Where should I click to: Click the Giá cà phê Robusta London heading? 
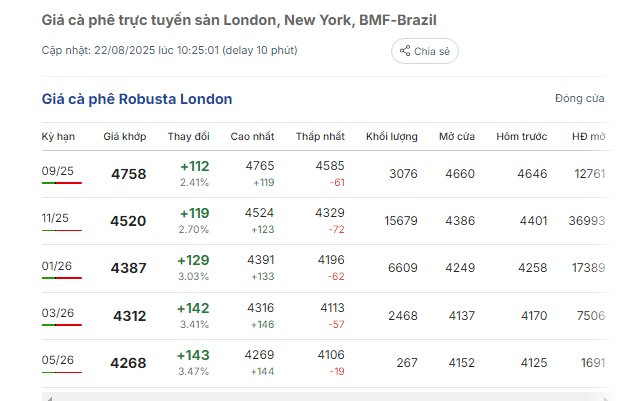pos(137,99)
